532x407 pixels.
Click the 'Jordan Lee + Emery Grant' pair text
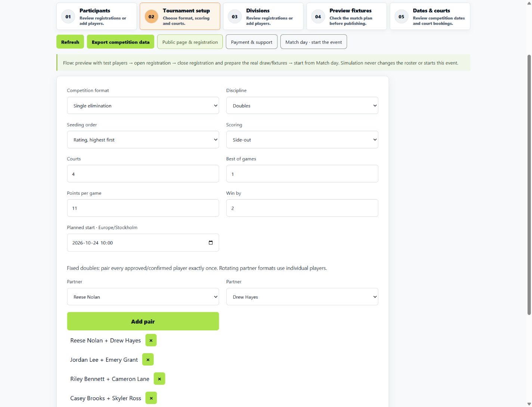104,360
